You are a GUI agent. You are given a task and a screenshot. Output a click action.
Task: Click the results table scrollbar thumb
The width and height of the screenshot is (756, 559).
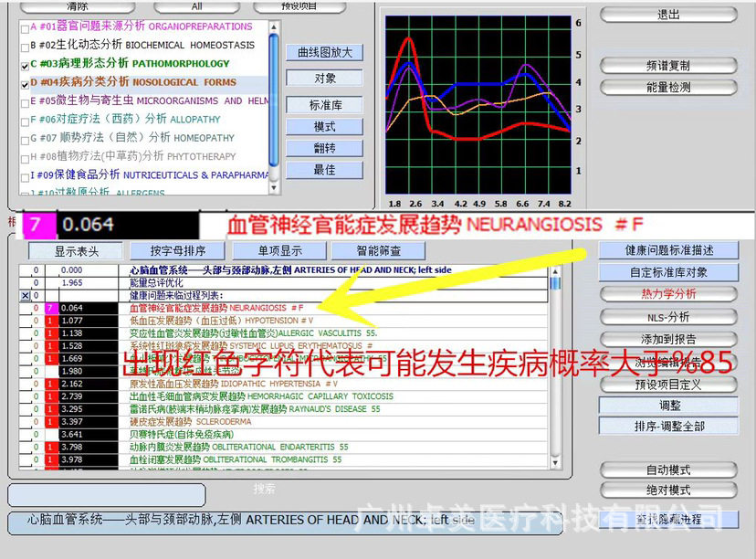(555, 282)
